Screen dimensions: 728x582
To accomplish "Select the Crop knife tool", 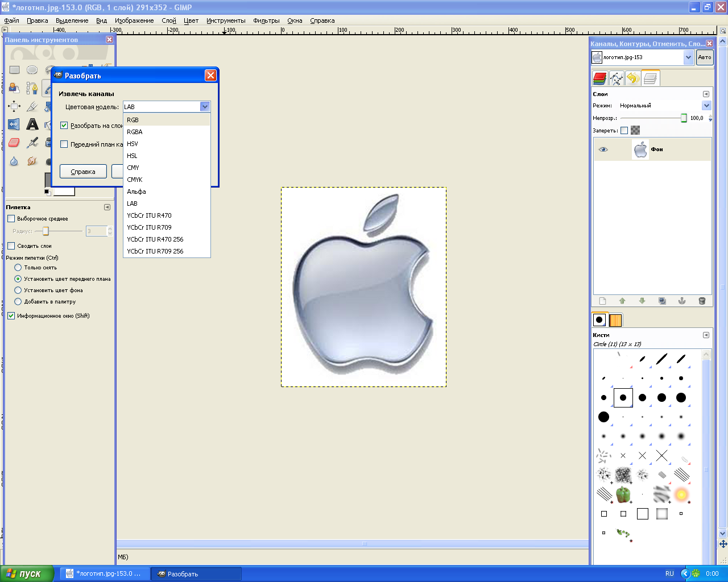I will coord(32,106).
